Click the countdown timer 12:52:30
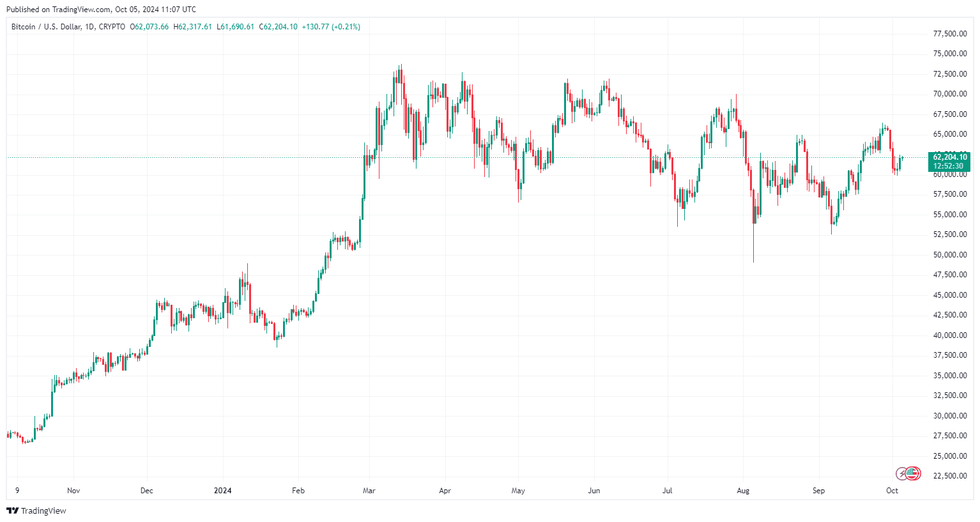The image size is (980, 522). pyautogui.click(x=948, y=166)
